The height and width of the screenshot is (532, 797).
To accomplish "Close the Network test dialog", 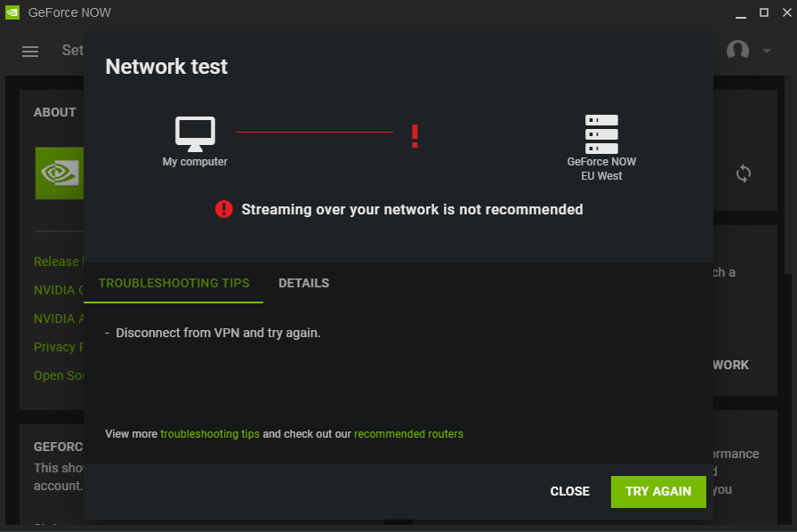I will pyautogui.click(x=569, y=491).
